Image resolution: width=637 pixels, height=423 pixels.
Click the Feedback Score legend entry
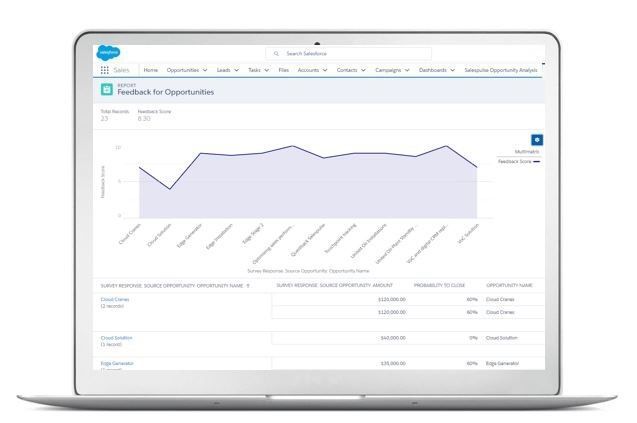point(519,162)
